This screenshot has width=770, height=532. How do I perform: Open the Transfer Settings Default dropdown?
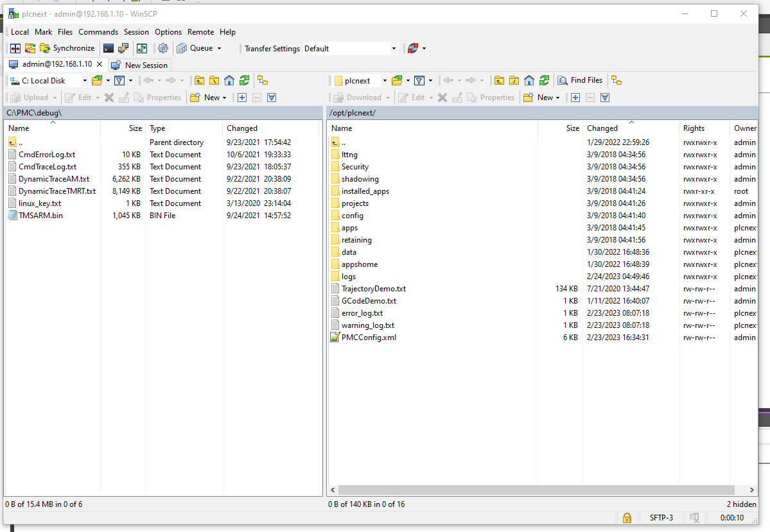393,47
